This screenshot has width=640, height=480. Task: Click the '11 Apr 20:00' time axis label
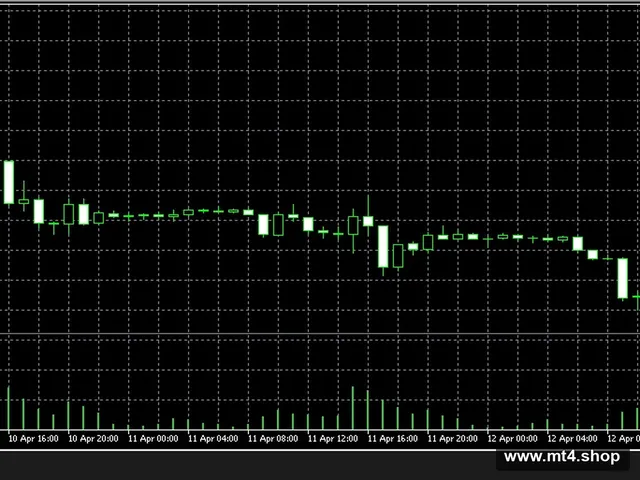452,439
